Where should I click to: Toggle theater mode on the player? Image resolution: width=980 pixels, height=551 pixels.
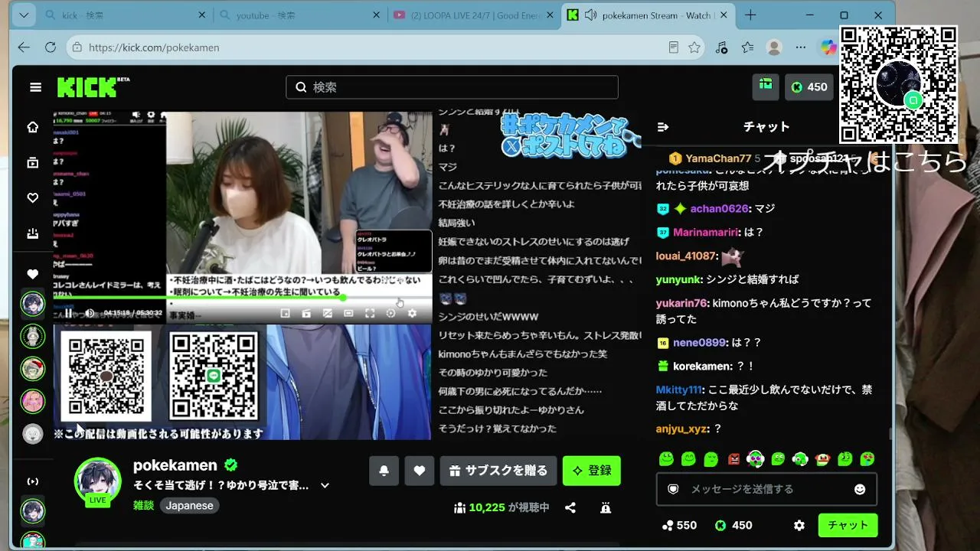coord(348,313)
